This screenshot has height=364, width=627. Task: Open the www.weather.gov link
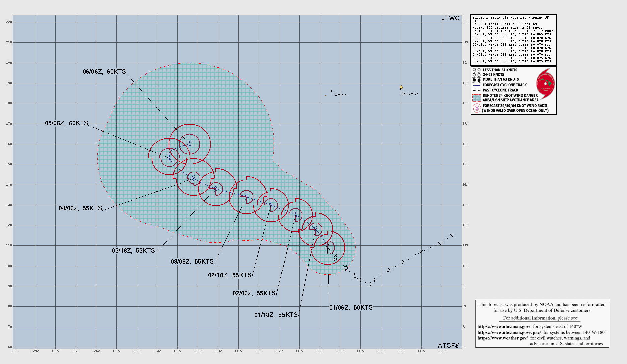pyautogui.click(x=502, y=338)
